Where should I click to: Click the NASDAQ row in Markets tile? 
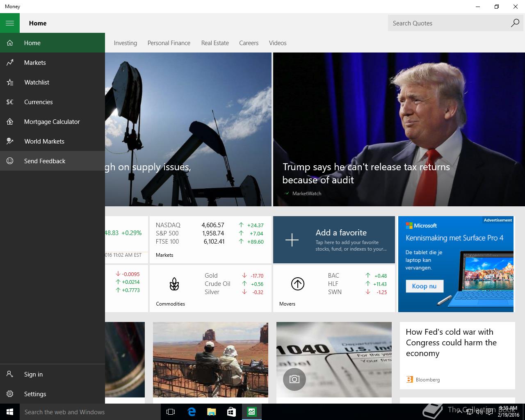click(210, 225)
